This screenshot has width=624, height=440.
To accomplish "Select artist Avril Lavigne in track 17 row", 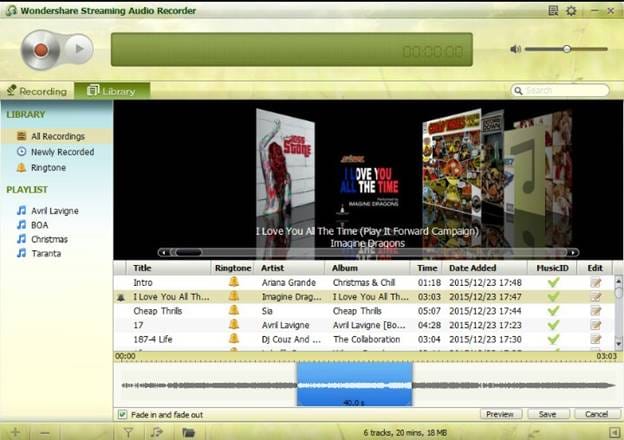I will click(x=285, y=325).
